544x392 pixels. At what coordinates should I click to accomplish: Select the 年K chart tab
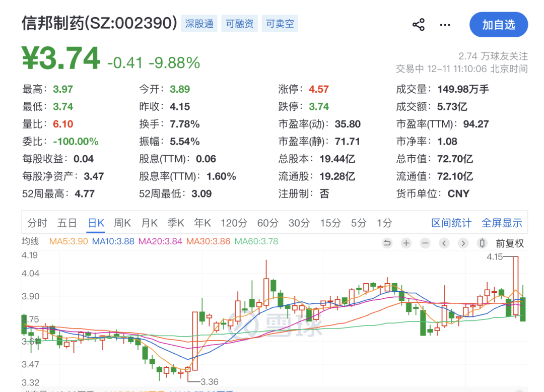(202, 223)
